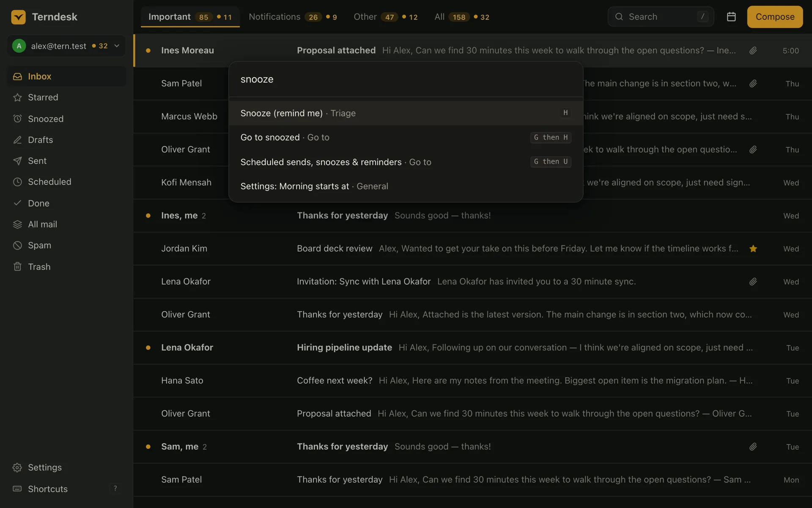Open the Starred folder
Image resolution: width=812 pixels, height=508 pixels.
[x=66, y=97]
